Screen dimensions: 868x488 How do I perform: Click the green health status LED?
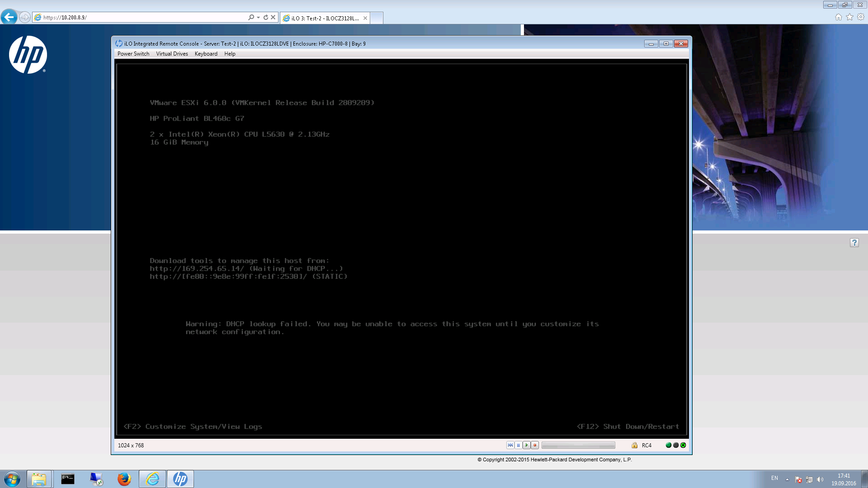click(669, 445)
